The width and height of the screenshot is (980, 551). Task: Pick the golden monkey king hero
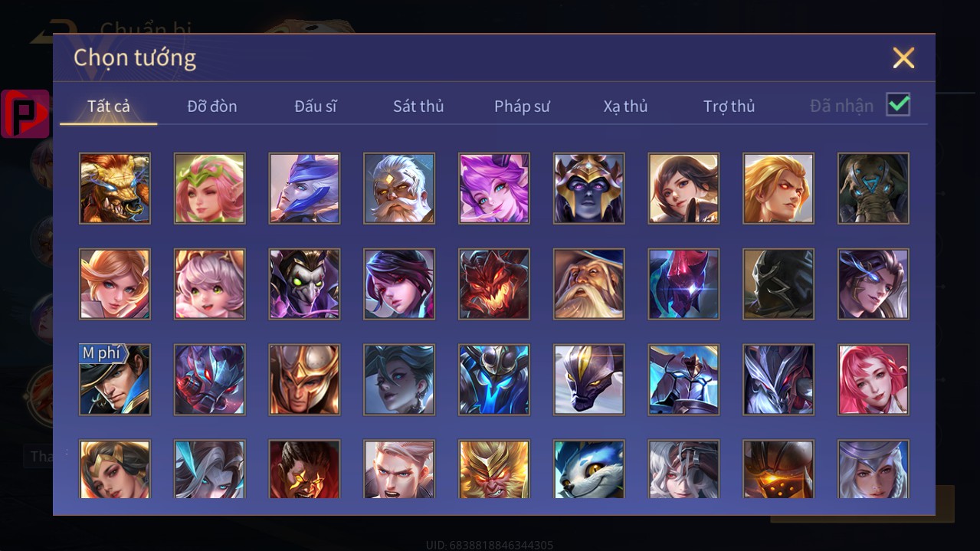pyautogui.click(x=494, y=469)
